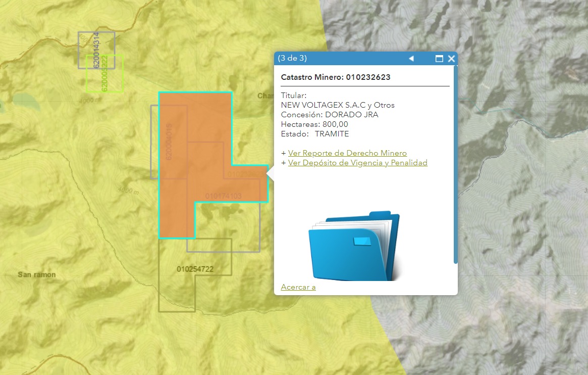Maximize the Catastro Minero popup

click(x=439, y=59)
